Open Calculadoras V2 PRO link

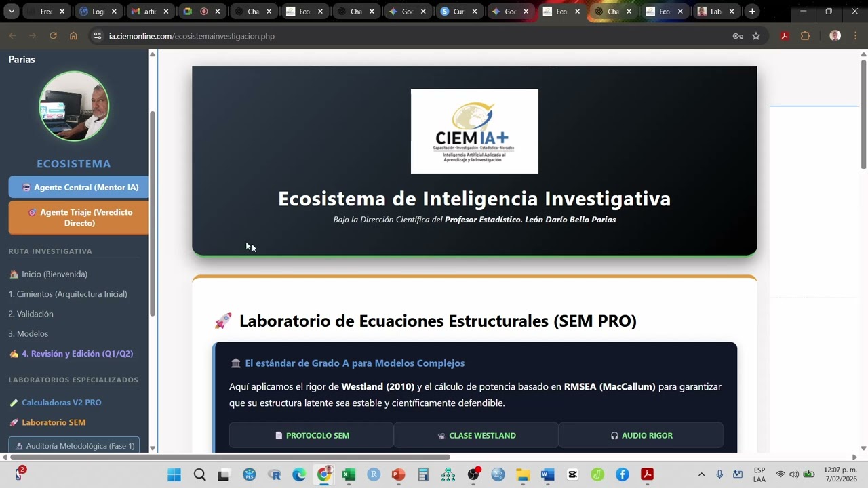coord(56,403)
